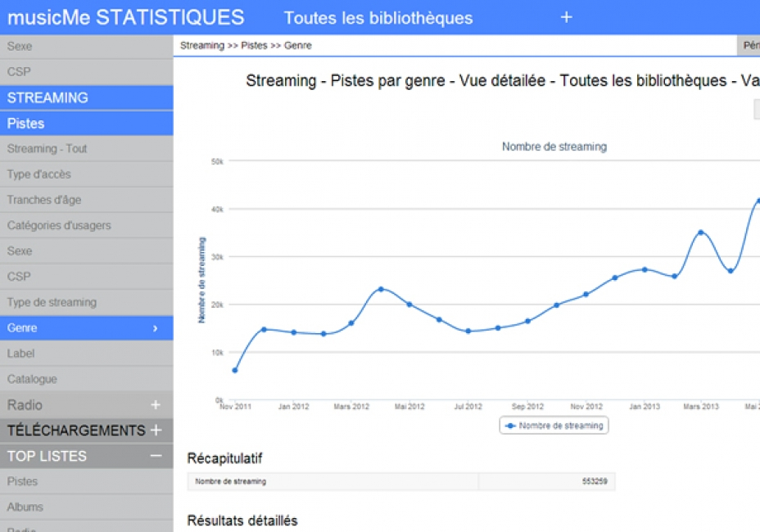
Task: Click Genre in the breadcrumb
Action: coord(297,46)
